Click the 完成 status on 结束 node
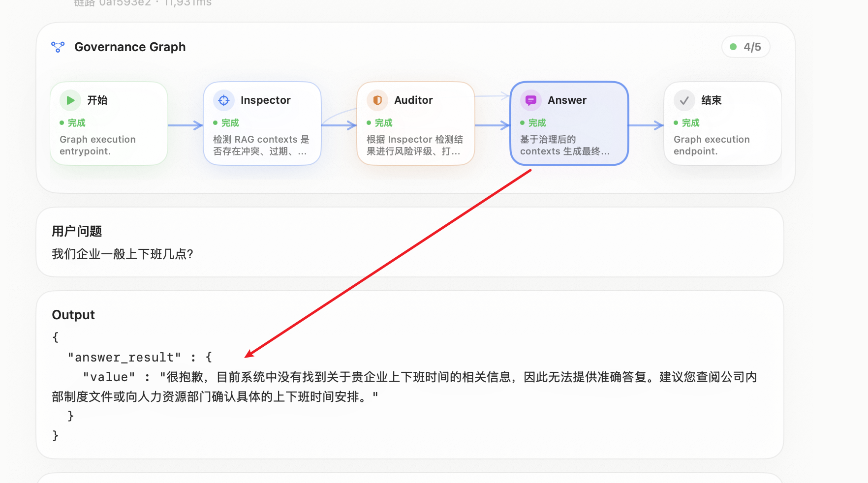 click(x=686, y=123)
